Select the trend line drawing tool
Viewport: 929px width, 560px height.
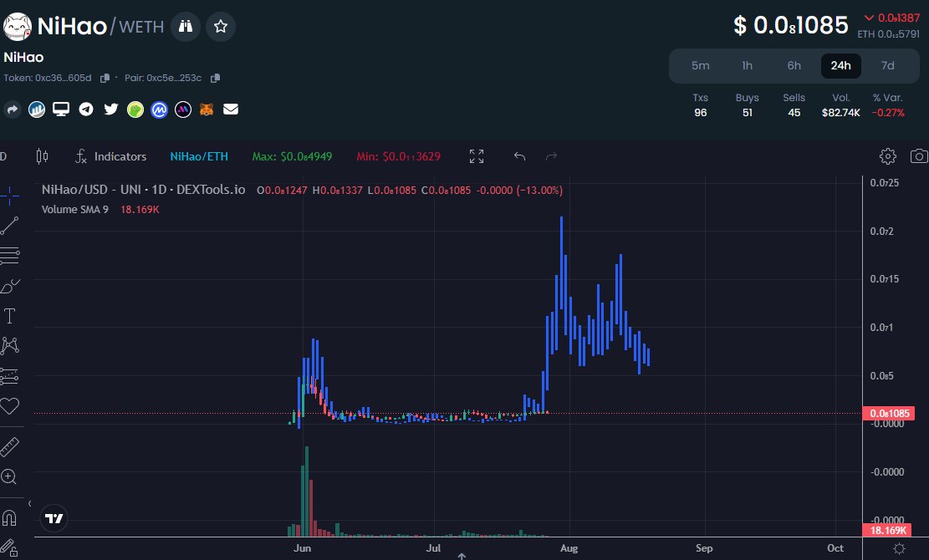pos(10,226)
